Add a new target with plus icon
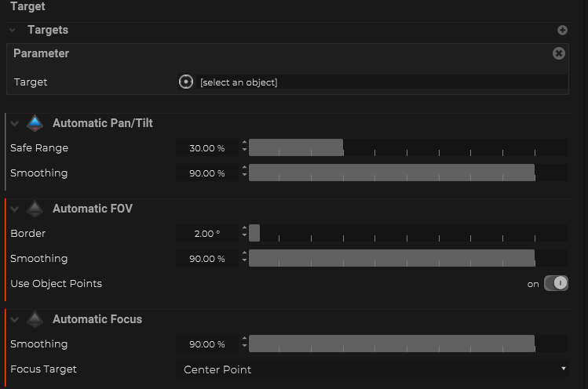Screen dimensions: 588x389 [562, 31]
